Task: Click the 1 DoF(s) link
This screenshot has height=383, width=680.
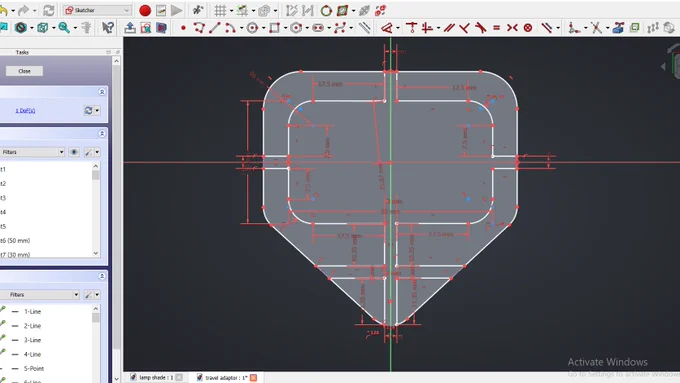Action: click(25, 111)
